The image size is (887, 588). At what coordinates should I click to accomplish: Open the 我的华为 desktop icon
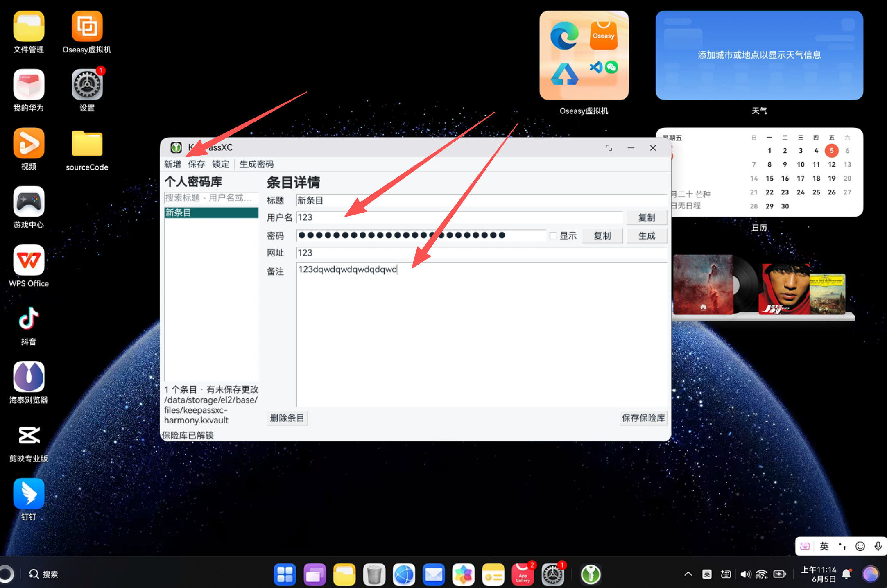29,84
